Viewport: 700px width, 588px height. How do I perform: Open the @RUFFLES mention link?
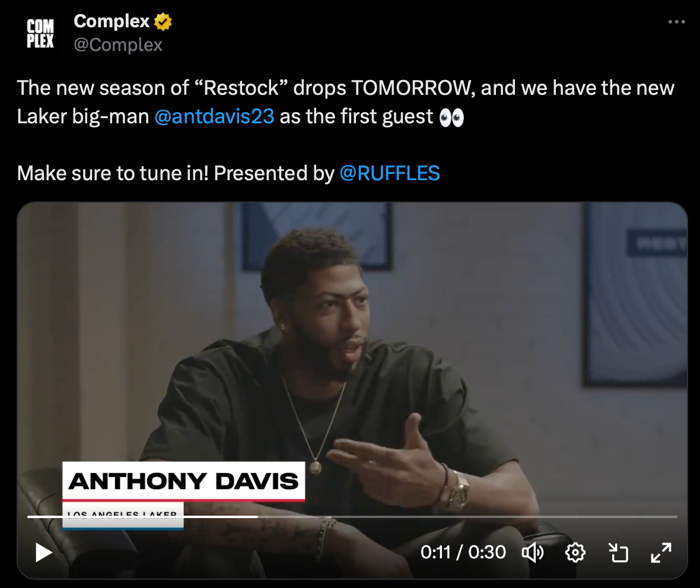390,173
